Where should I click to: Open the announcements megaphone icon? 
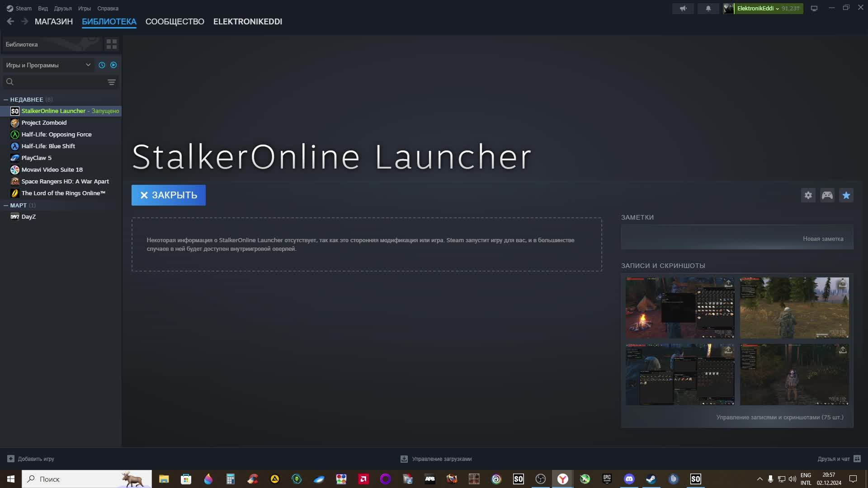tap(683, 8)
